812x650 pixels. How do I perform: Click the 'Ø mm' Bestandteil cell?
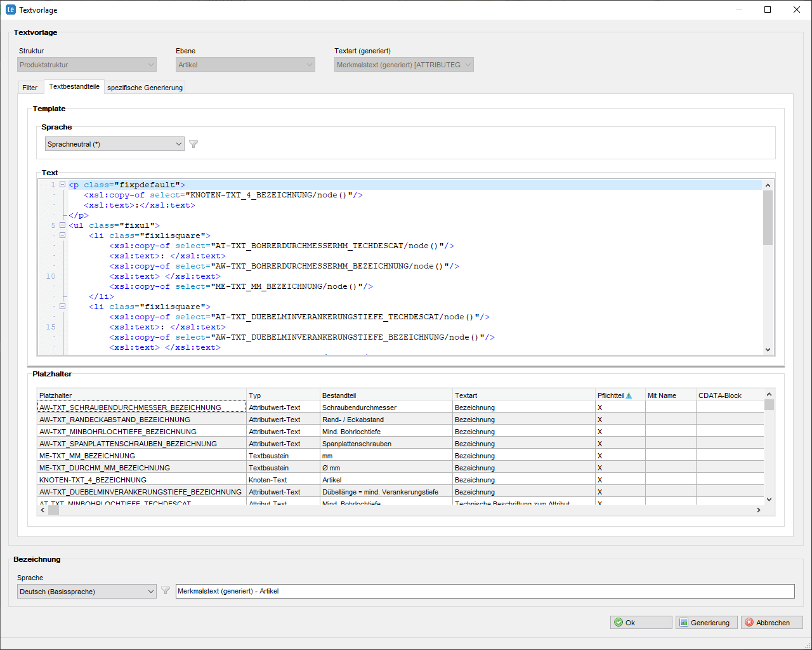coord(386,468)
